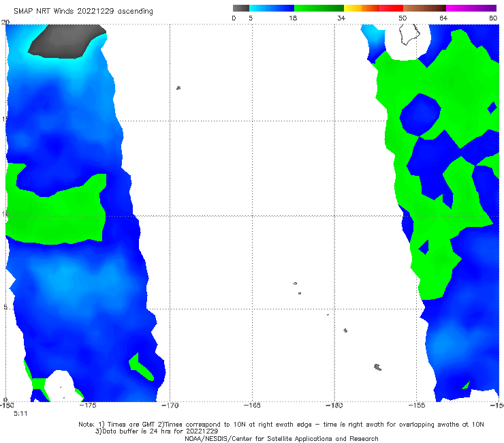
Task: Click the '-175' longitude axis label
Action: pos(88,406)
